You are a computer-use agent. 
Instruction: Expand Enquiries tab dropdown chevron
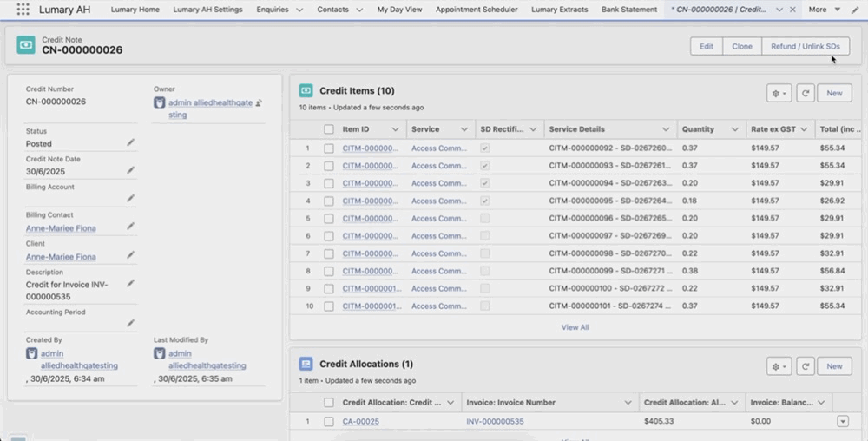[299, 10]
